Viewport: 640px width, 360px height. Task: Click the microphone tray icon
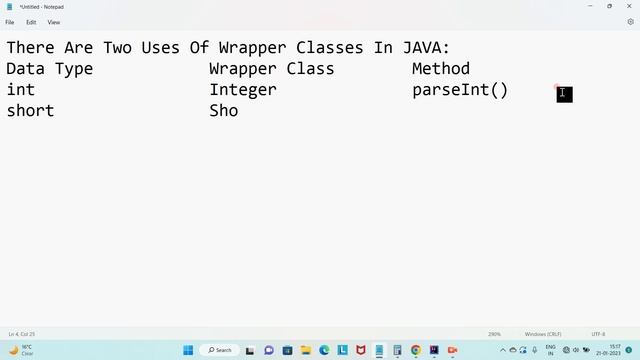coord(535,350)
